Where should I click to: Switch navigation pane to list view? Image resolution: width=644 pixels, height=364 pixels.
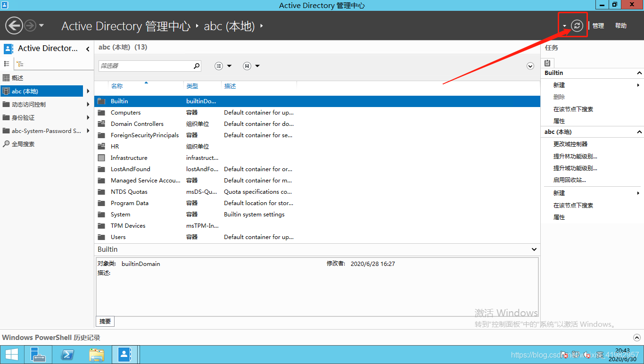pos(7,64)
